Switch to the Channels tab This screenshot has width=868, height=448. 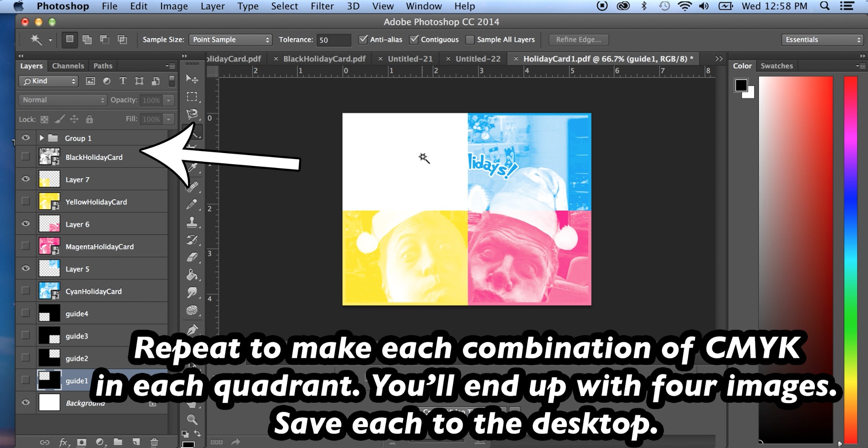(68, 66)
